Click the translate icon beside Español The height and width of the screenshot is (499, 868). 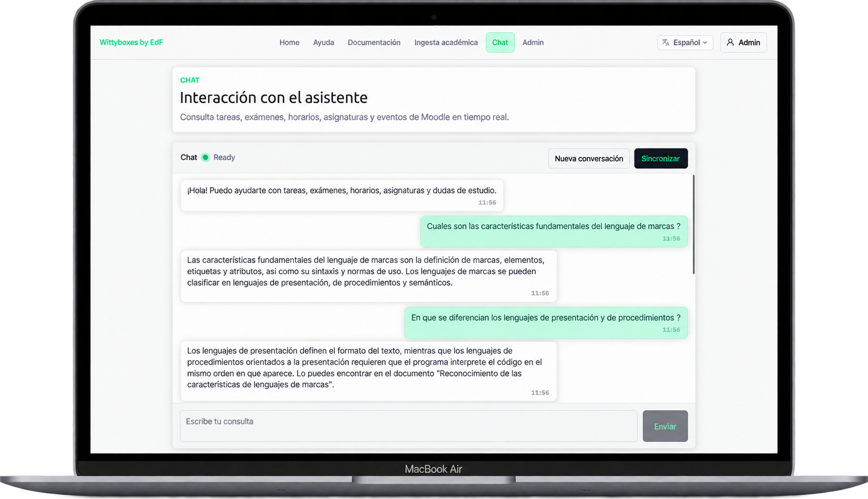tap(665, 43)
